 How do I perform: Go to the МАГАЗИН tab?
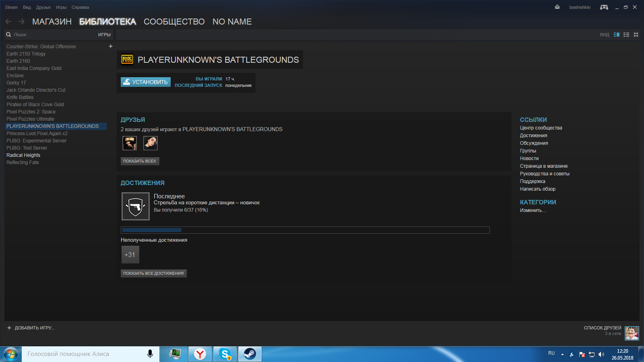[x=52, y=22]
